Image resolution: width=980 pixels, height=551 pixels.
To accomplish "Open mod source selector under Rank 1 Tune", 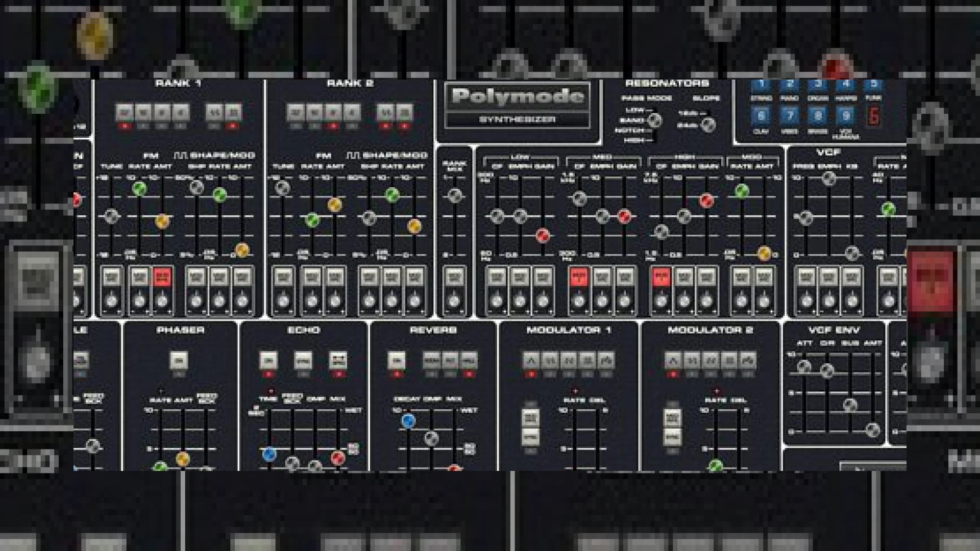I will (x=112, y=278).
